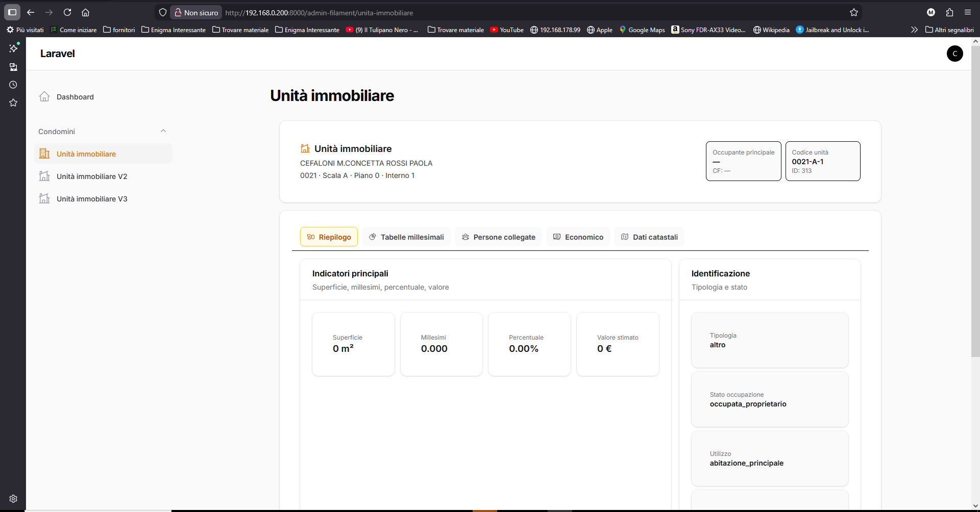Open the sidebar settings gear icon
980x512 pixels.
click(x=13, y=498)
